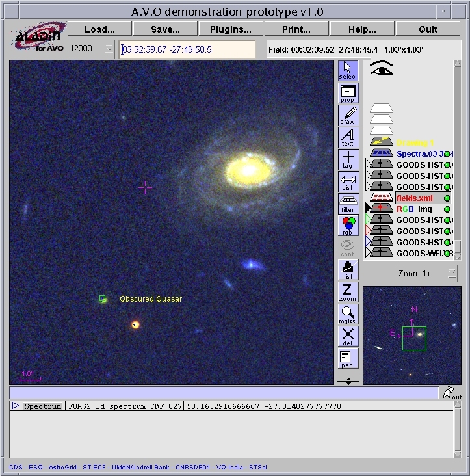Expand the Spectrum row triangle
The height and width of the screenshot is (476, 470).
[x=16, y=406]
